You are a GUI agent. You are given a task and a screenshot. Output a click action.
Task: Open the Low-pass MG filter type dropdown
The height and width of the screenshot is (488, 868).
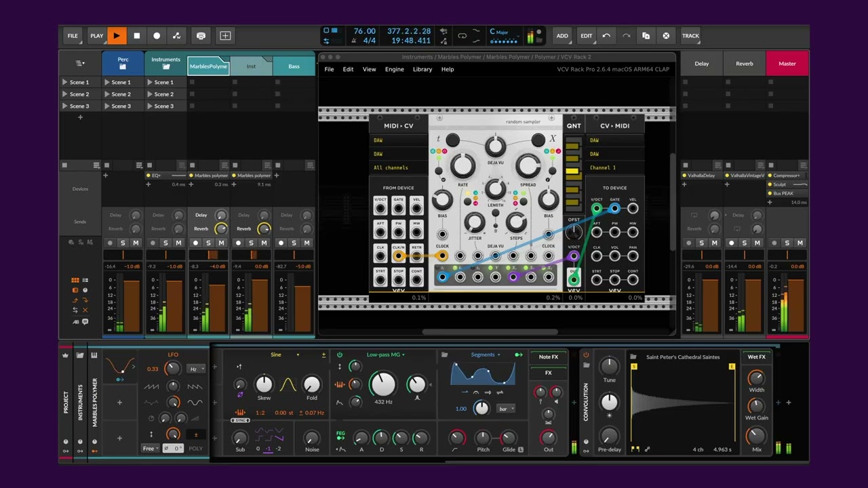386,354
